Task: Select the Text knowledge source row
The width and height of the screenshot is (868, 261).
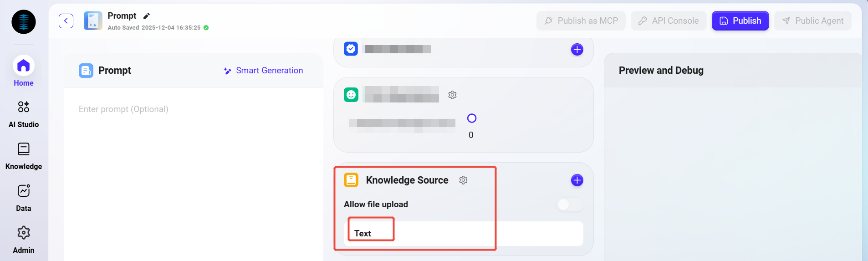Action: point(463,234)
